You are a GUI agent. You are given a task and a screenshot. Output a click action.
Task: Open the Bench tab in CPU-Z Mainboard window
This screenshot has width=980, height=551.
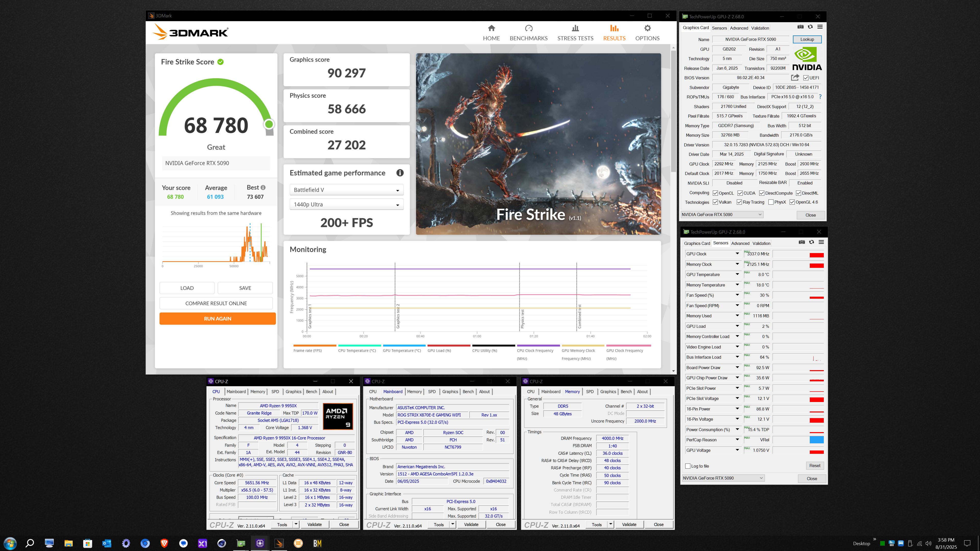(468, 392)
